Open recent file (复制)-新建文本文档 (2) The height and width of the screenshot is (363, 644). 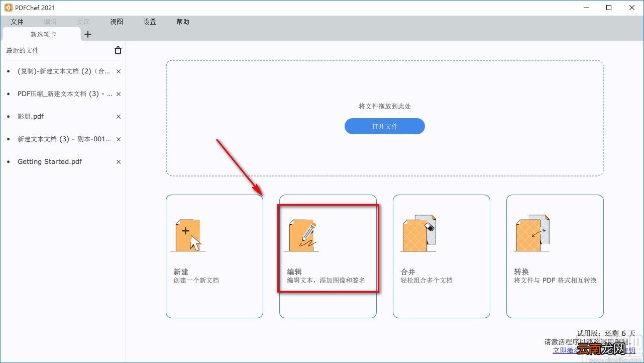point(63,71)
